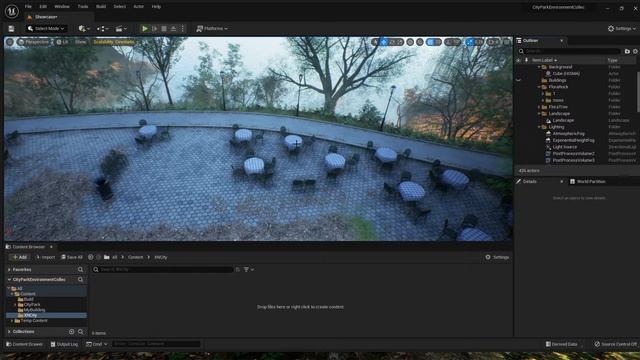Open the play options three-dot menu
640x360 pixels.
(182, 29)
